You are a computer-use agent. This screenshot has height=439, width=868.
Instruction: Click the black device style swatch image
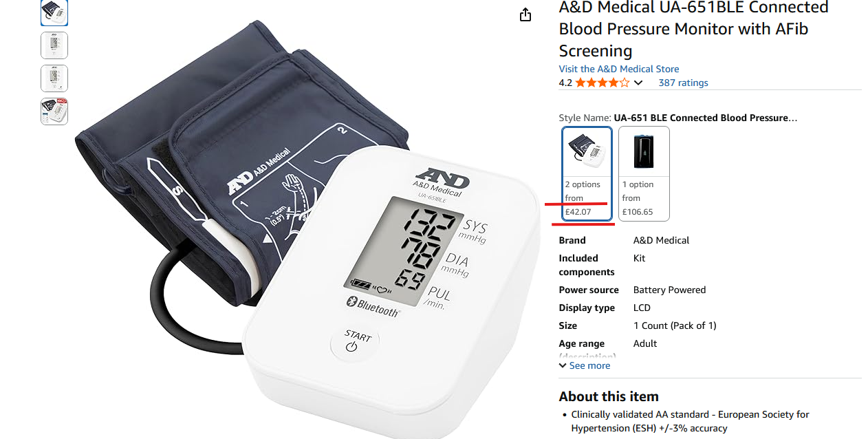644,151
